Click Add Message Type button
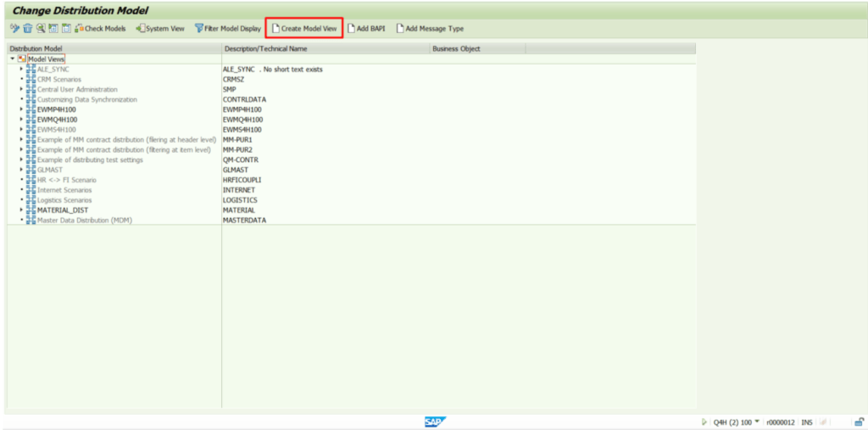This screenshot has width=868, height=430. 430,29
